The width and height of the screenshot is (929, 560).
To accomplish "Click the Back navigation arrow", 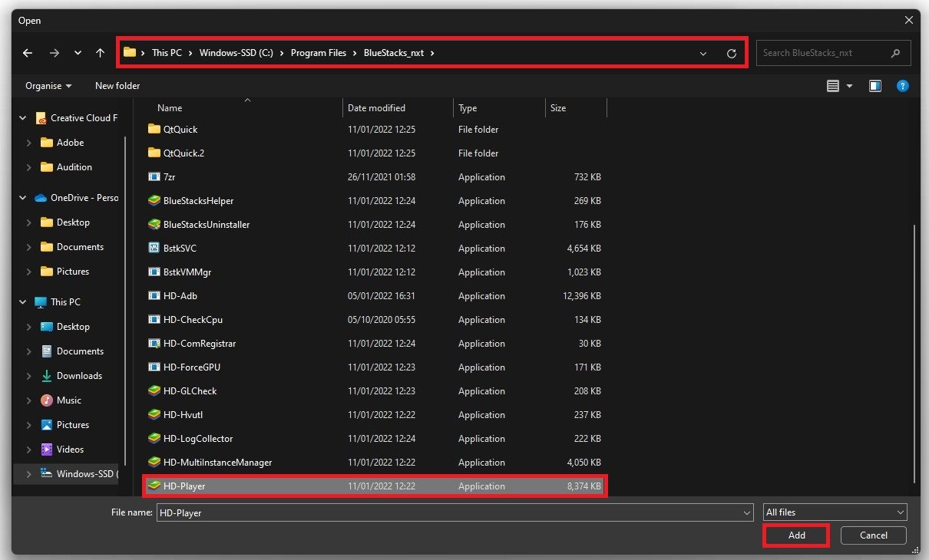I will [28, 53].
